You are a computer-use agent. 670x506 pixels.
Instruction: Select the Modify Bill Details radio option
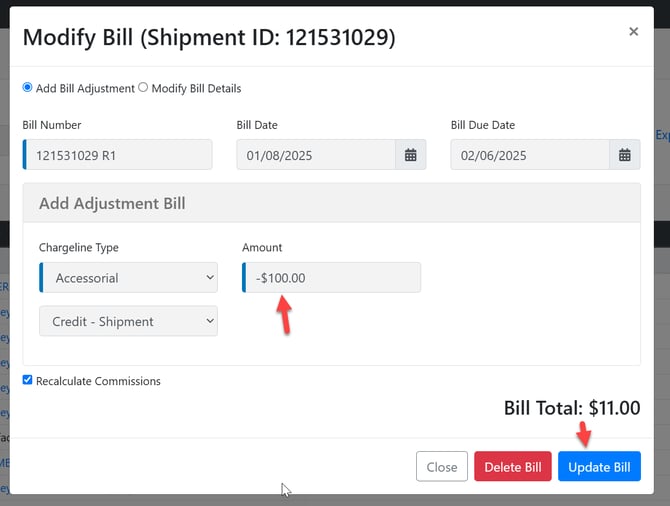point(143,88)
